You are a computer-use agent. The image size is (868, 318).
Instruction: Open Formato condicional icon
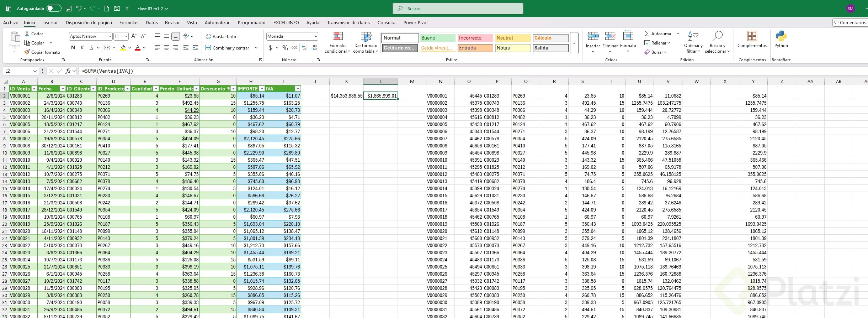click(337, 37)
